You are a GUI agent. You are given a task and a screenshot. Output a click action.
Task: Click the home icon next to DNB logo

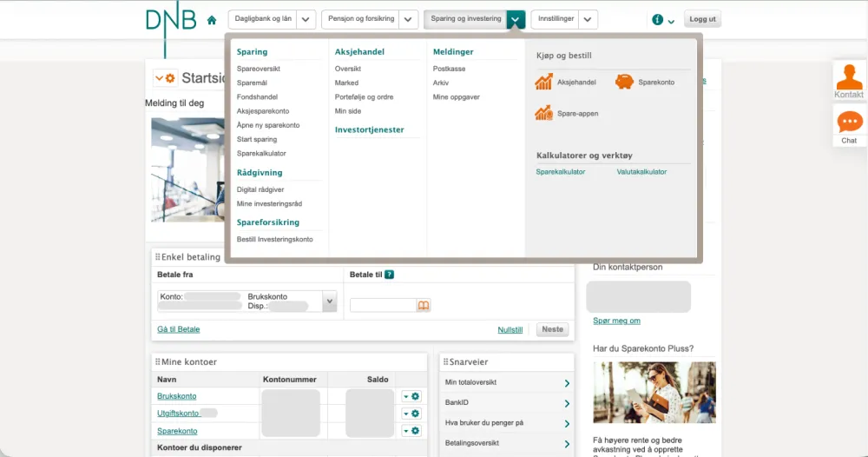(x=212, y=20)
